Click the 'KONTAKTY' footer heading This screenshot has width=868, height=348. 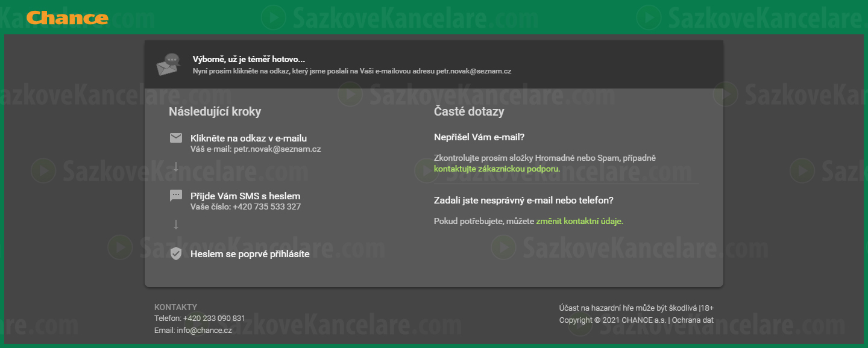point(175,307)
